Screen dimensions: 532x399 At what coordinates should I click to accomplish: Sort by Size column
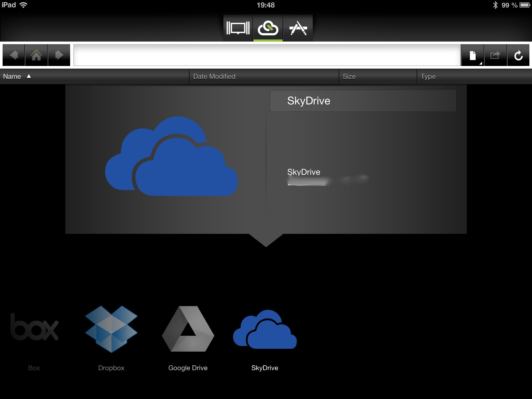click(x=378, y=76)
